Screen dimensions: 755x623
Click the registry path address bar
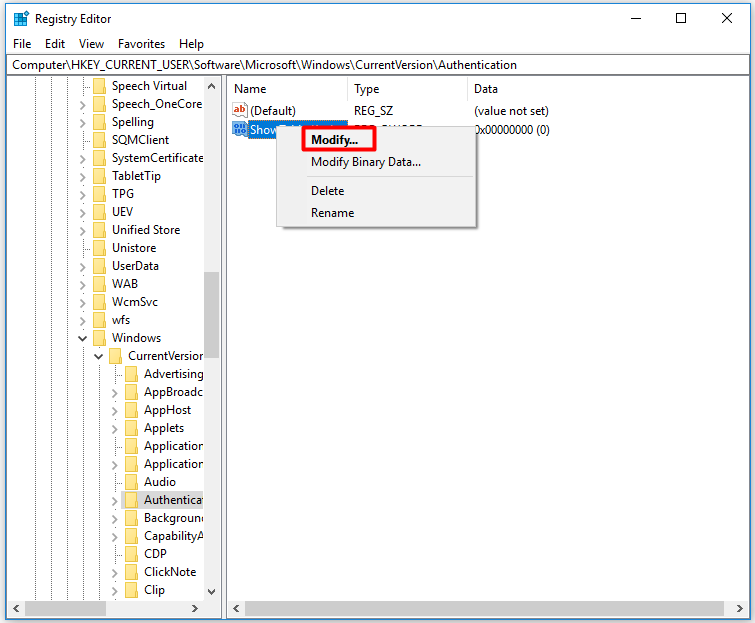click(x=378, y=65)
